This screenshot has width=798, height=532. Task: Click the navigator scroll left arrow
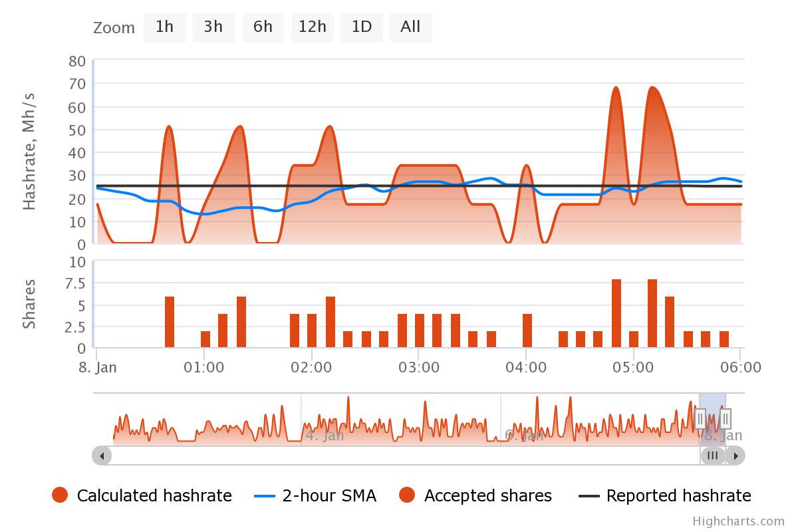102,456
